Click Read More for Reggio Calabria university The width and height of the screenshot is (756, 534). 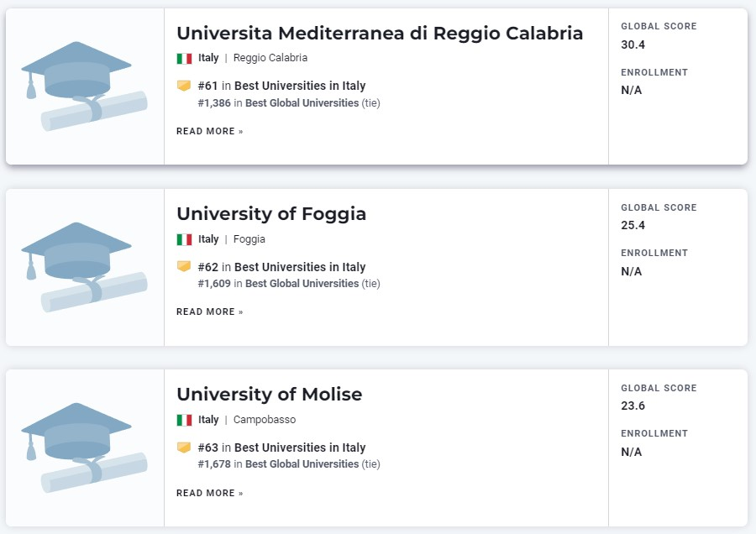[210, 131]
